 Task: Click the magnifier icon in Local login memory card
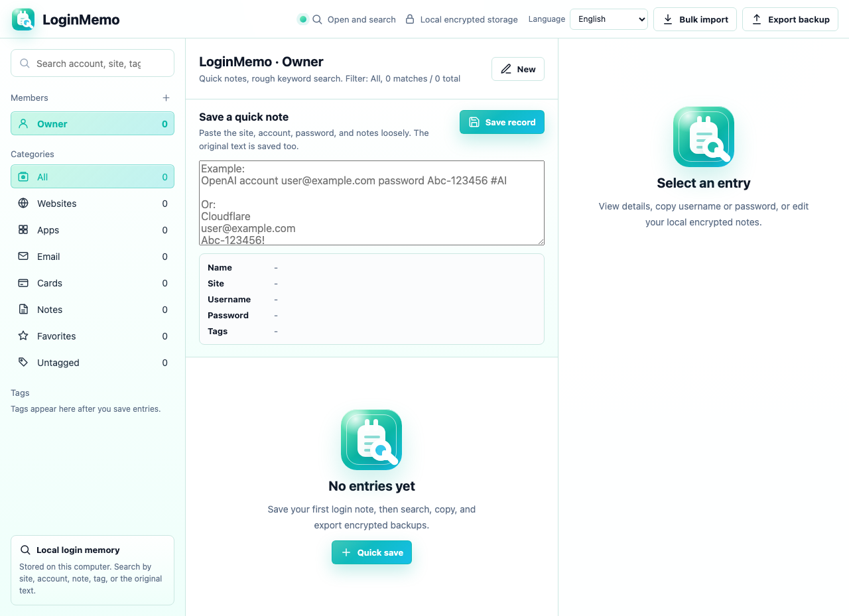(25, 550)
